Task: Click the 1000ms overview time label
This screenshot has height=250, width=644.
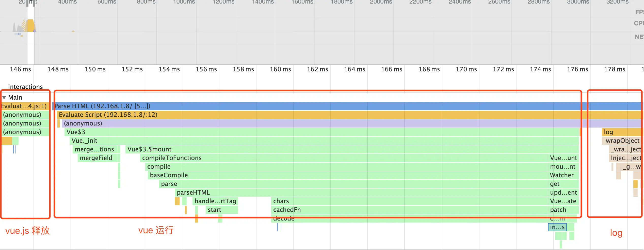Action: pos(184,2)
